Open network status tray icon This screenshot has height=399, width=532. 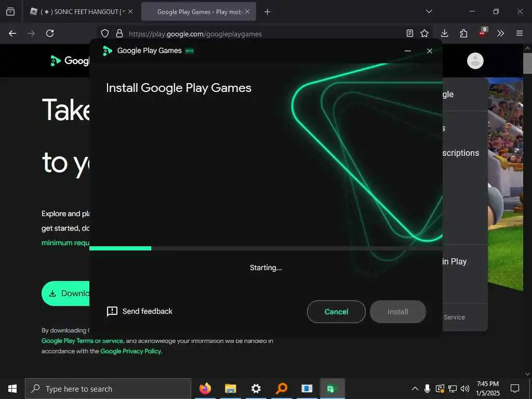pos(453,389)
